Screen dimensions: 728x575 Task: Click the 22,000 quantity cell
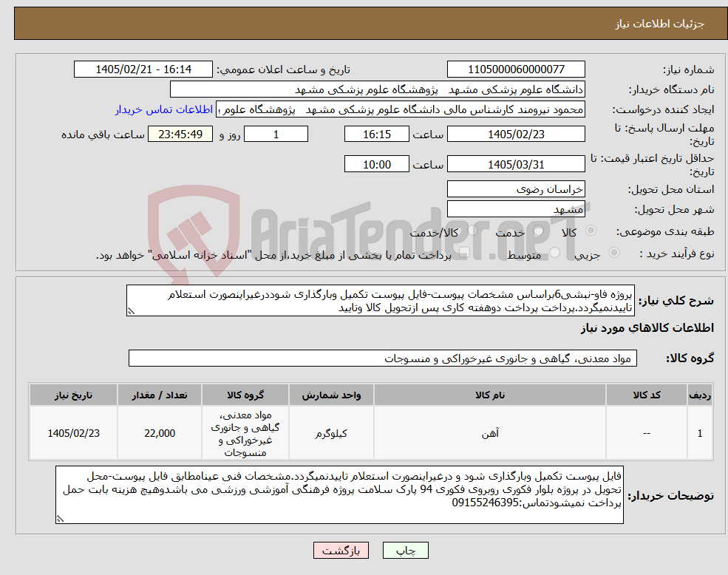(x=159, y=433)
